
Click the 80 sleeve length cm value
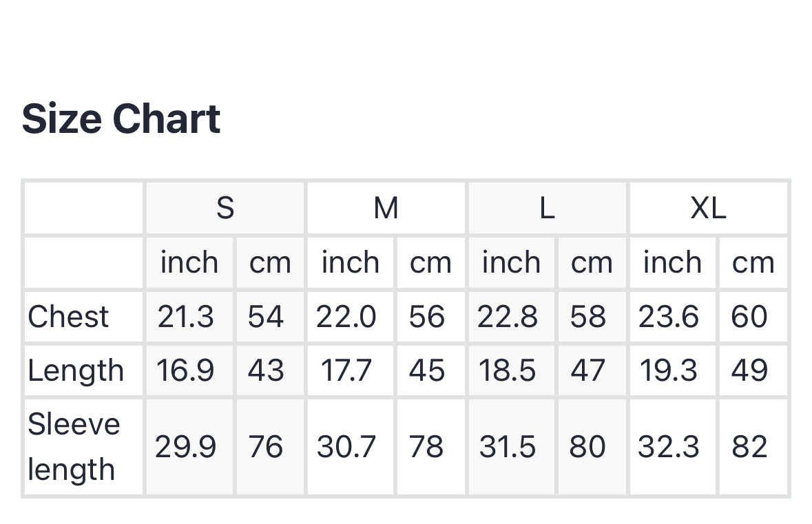point(587,447)
